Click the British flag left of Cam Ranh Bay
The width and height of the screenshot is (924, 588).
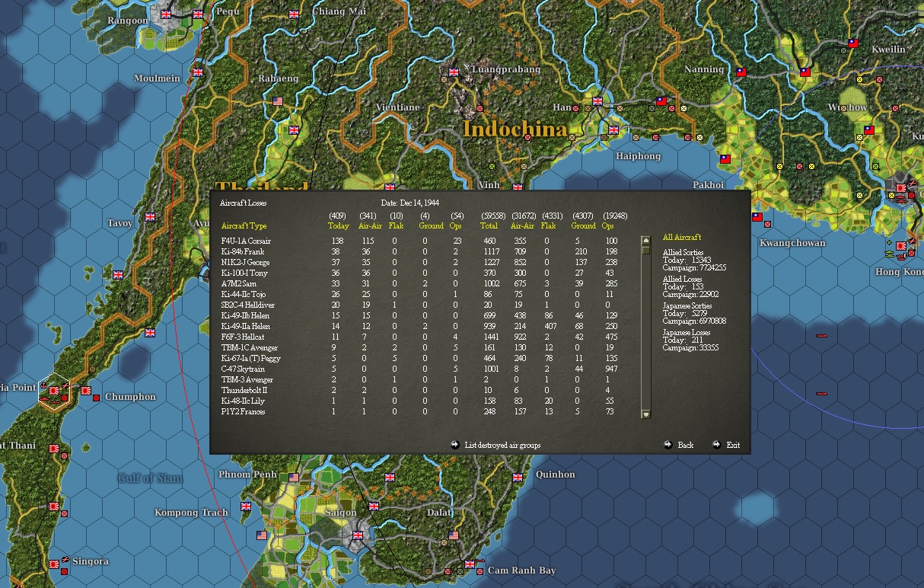pos(470,564)
